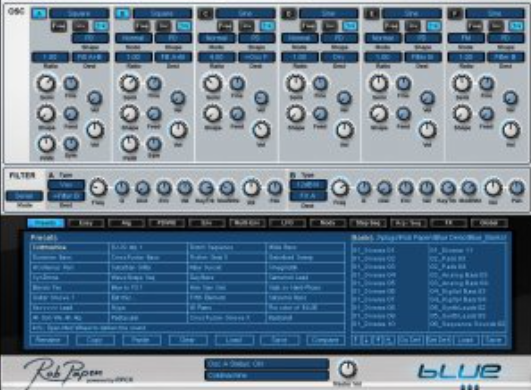This screenshot has height=390, width=531.
Task: Adjust the Oscillator B Vol knob
Action: click(x=178, y=130)
